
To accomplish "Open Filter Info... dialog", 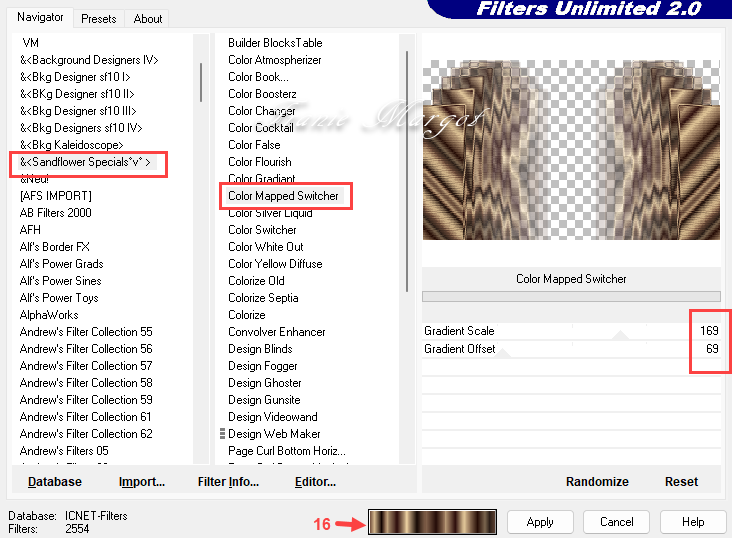I will tap(229, 481).
